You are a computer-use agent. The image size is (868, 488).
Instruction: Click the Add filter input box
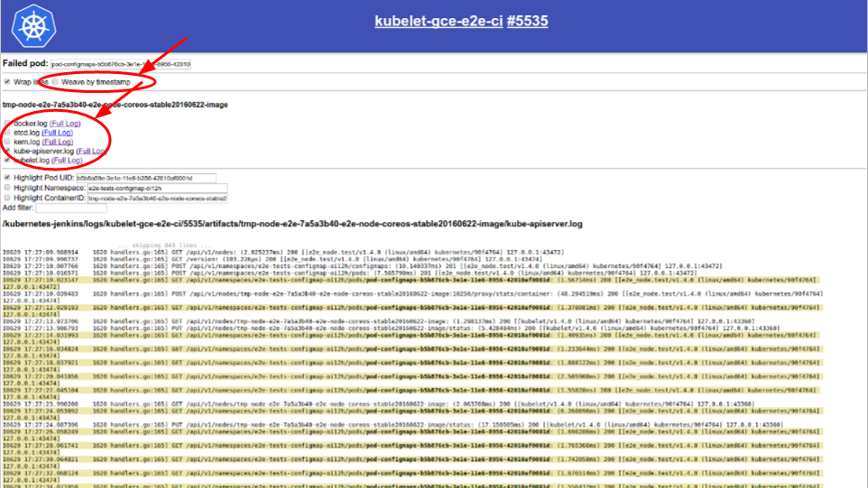tap(71, 208)
